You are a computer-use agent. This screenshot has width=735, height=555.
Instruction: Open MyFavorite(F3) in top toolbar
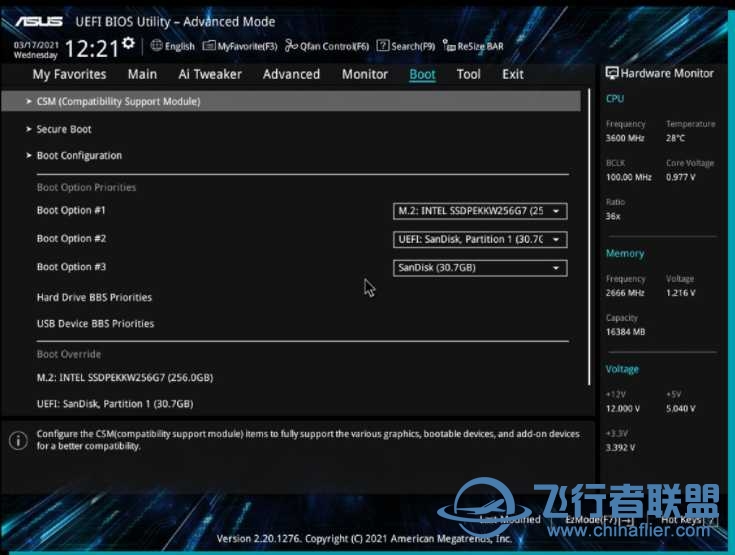click(240, 46)
